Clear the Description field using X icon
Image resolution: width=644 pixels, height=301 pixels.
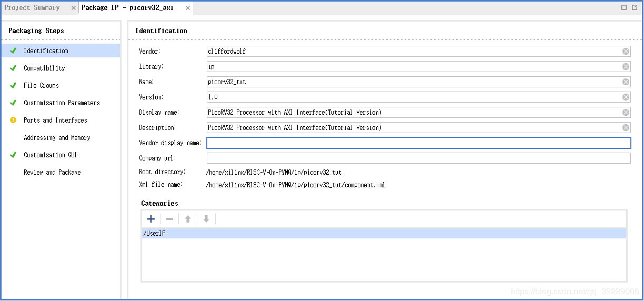click(x=626, y=128)
